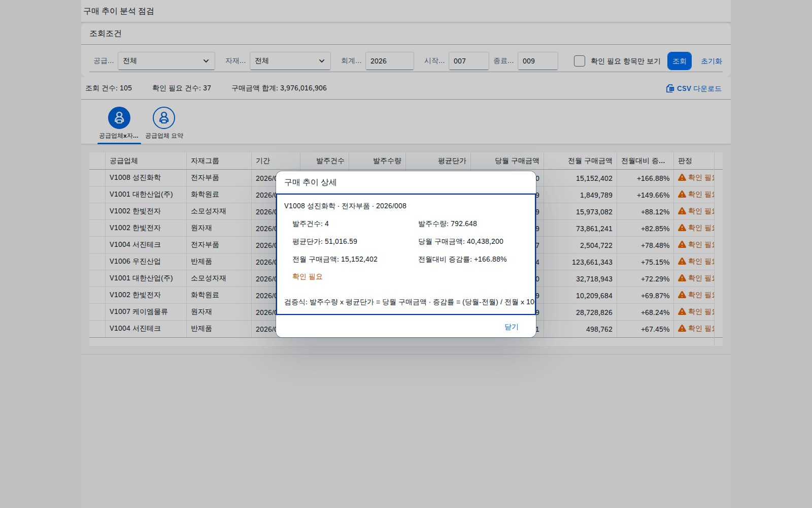Click warning icon in V1004 서진테크 전자부품 row
This screenshot has height=508, width=812.
point(682,244)
